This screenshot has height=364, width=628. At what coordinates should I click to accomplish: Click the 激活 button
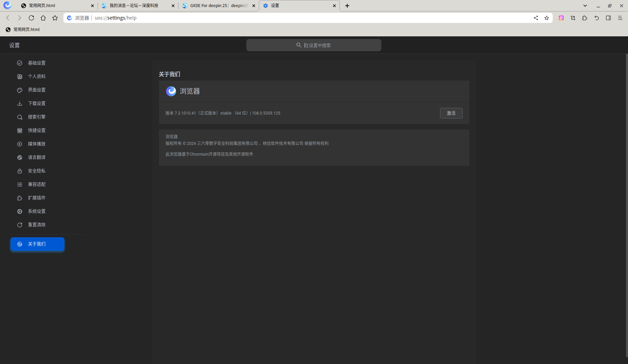click(x=451, y=113)
